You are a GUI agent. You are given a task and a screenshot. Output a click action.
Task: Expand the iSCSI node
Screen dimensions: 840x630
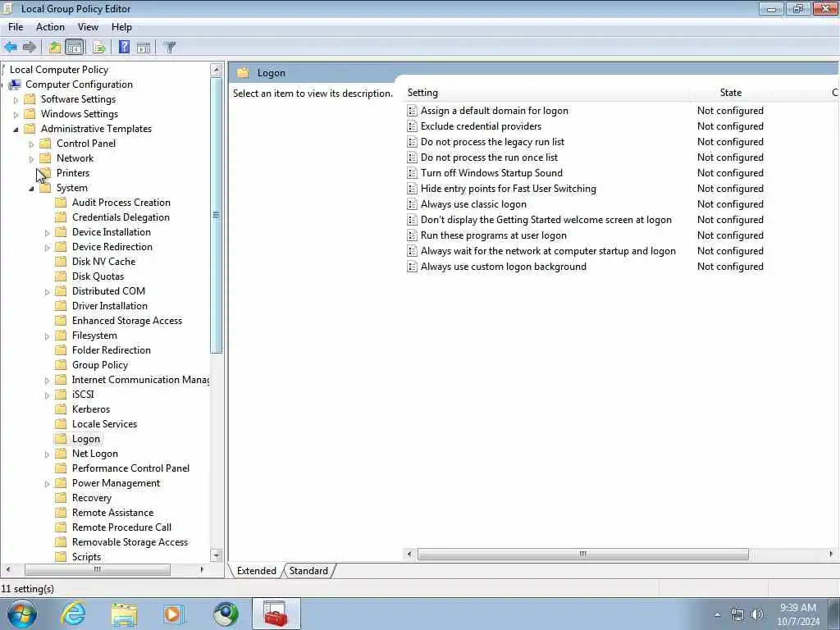(x=47, y=395)
